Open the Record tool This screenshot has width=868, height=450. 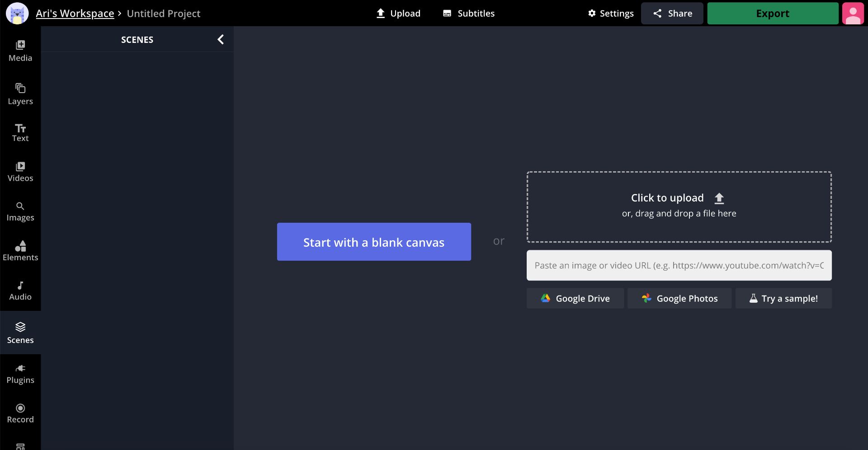[20, 413]
